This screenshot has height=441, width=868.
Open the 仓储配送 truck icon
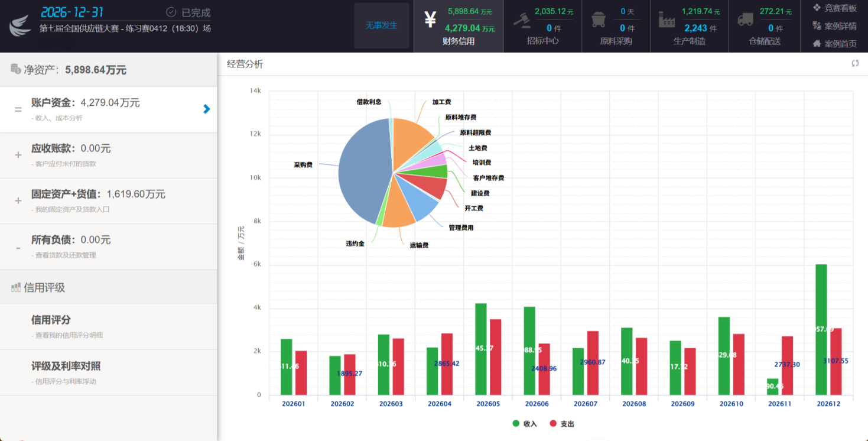pos(745,20)
